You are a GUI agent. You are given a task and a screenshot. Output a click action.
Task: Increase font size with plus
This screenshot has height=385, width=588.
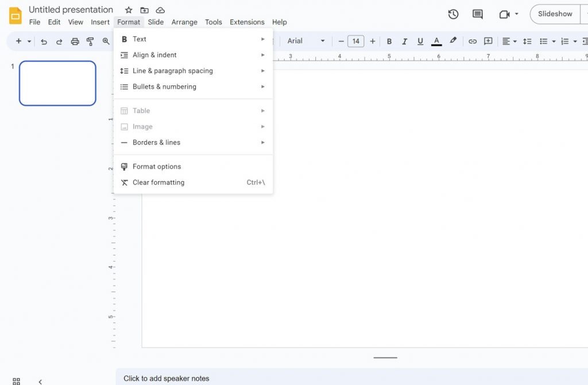pyautogui.click(x=372, y=41)
